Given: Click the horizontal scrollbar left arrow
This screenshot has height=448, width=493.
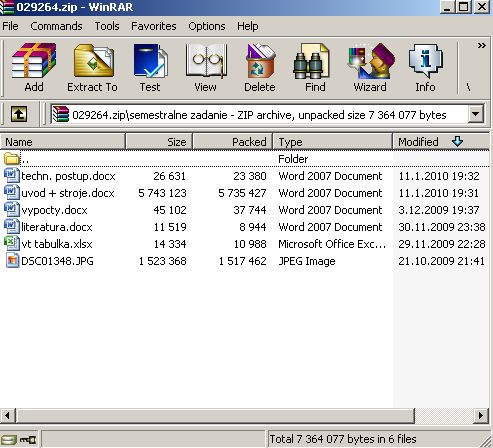Looking at the screenshot, I should [x=7, y=416].
